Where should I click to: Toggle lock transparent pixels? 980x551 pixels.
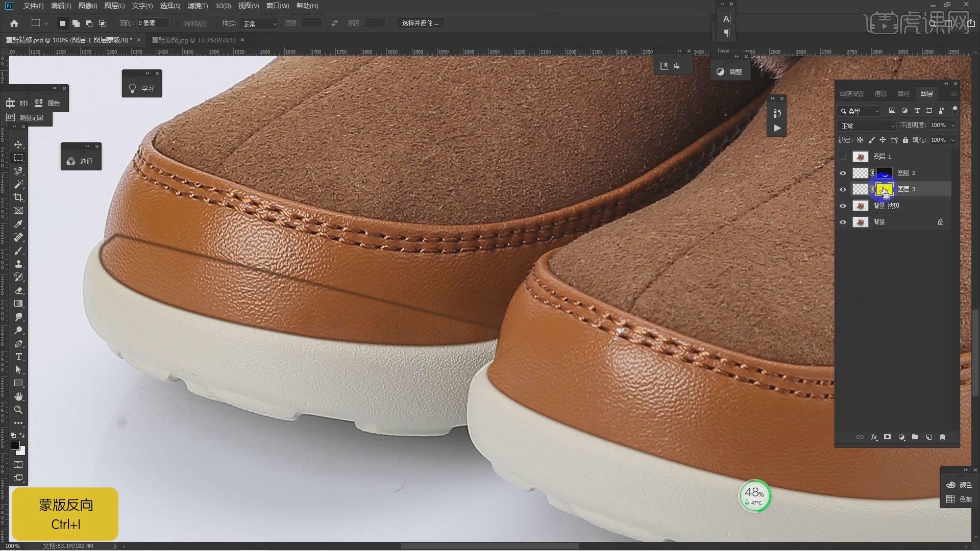[860, 140]
